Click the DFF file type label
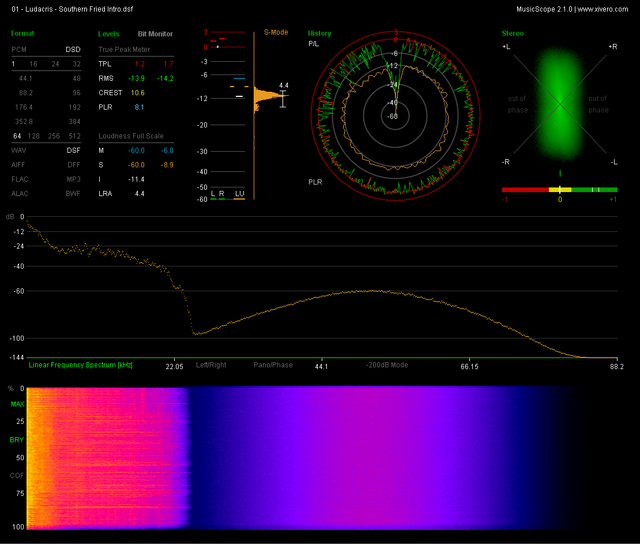 [x=74, y=165]
